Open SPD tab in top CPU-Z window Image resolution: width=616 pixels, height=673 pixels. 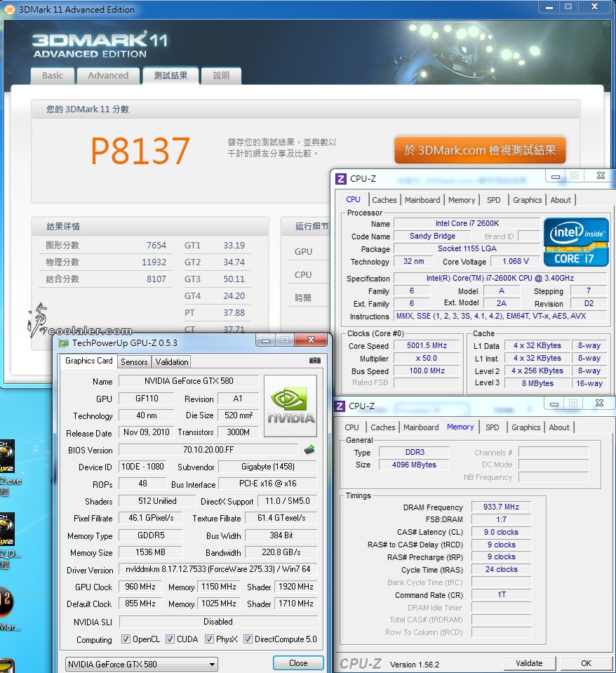pos(494,200)
